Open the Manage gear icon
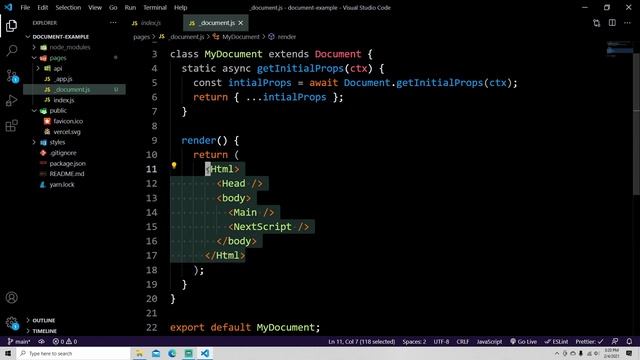This screenshot has width=640, height=360. click(11, 323)
